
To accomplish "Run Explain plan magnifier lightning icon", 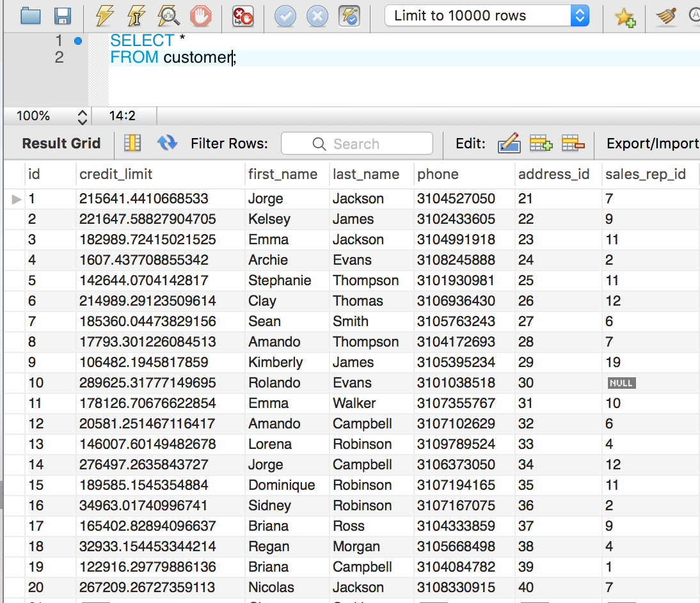I will (x=168, y=16).
